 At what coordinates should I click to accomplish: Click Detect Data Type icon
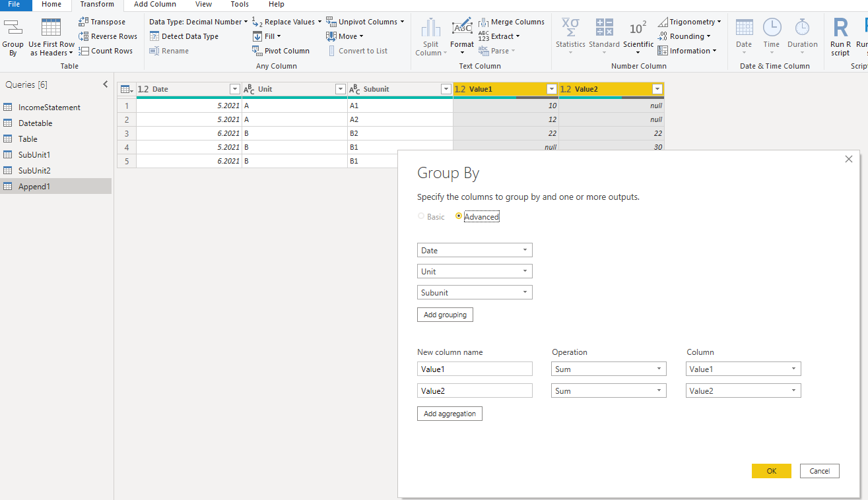[x=154, y=36]
